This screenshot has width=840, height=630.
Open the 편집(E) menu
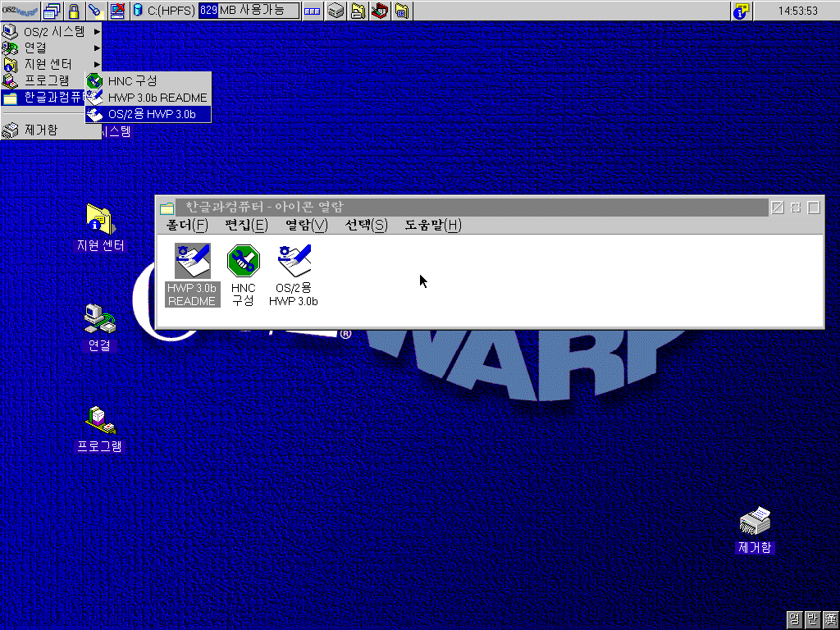pos(246,225)
